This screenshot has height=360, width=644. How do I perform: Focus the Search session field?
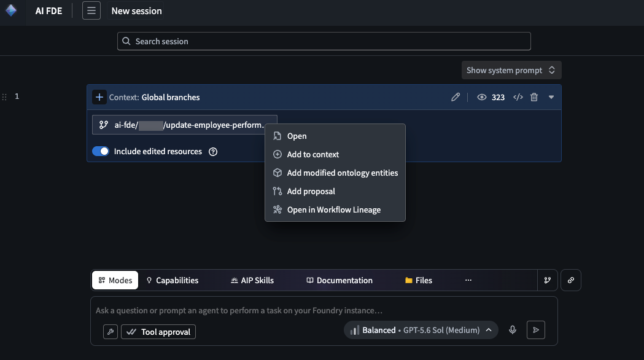(x=324, y=41)
